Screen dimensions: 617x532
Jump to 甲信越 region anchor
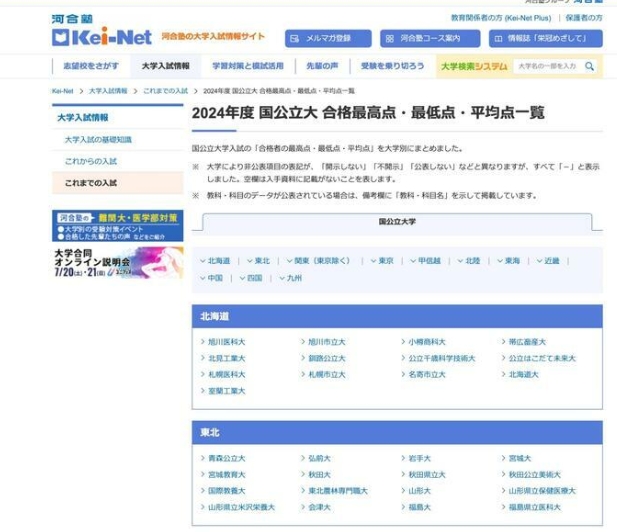[425, 261]
